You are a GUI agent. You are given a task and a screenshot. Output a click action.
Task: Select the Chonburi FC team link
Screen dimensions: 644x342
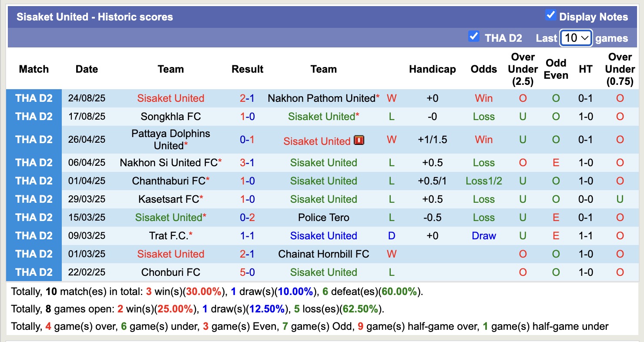pyautogui.click(x=171, y=272)
